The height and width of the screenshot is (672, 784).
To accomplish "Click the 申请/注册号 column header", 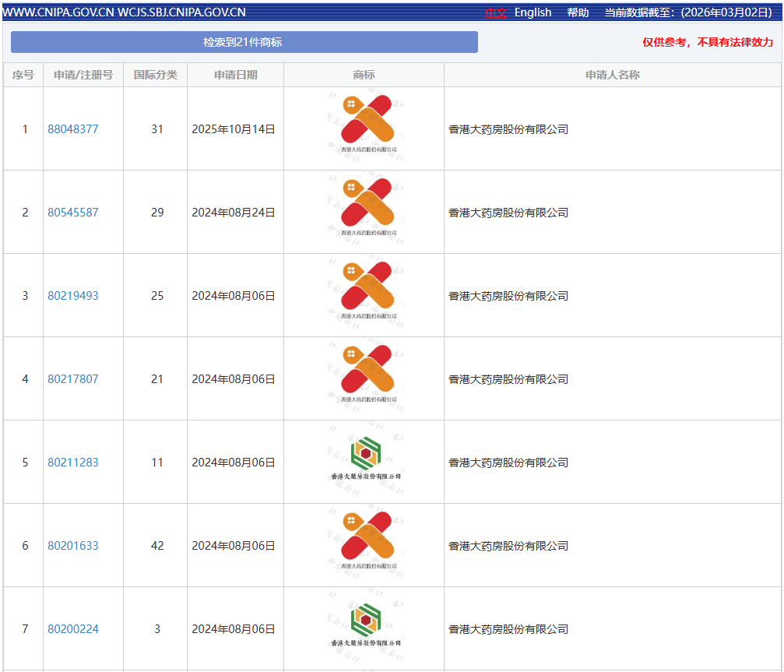I will [x=83, y=75].
